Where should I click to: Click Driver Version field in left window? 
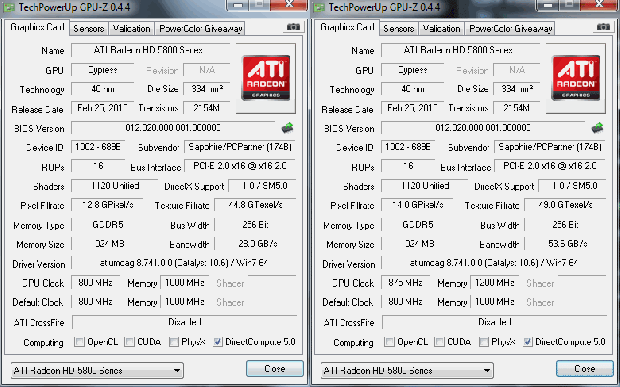(x=184, y=263)
